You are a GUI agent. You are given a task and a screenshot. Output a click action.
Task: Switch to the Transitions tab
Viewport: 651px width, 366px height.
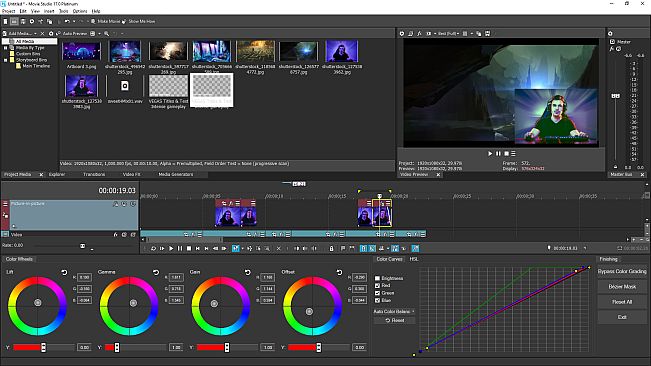(x=94, y=174)
